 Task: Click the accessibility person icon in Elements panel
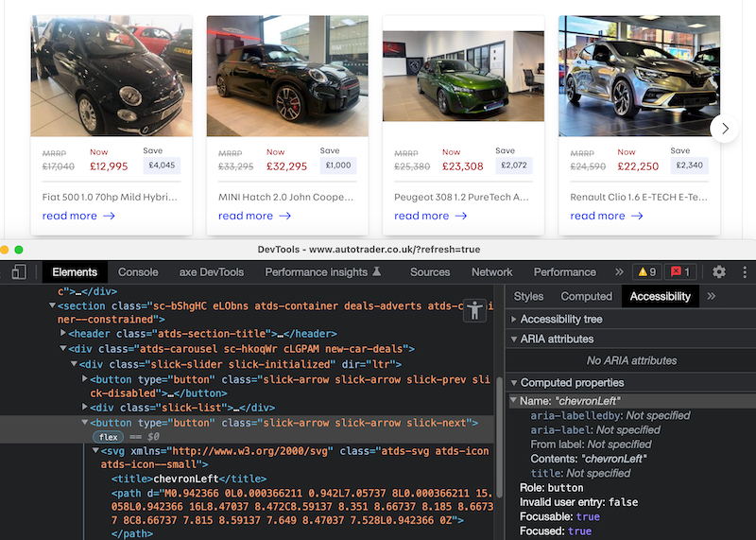coord(475,310)
